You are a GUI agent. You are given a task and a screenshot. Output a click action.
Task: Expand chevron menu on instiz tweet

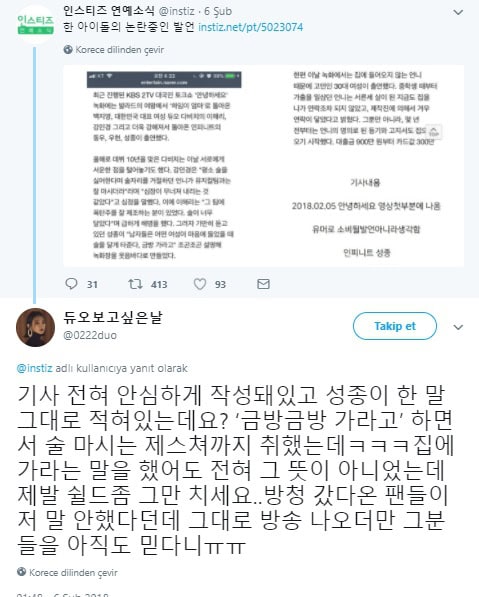click(458, 12)
